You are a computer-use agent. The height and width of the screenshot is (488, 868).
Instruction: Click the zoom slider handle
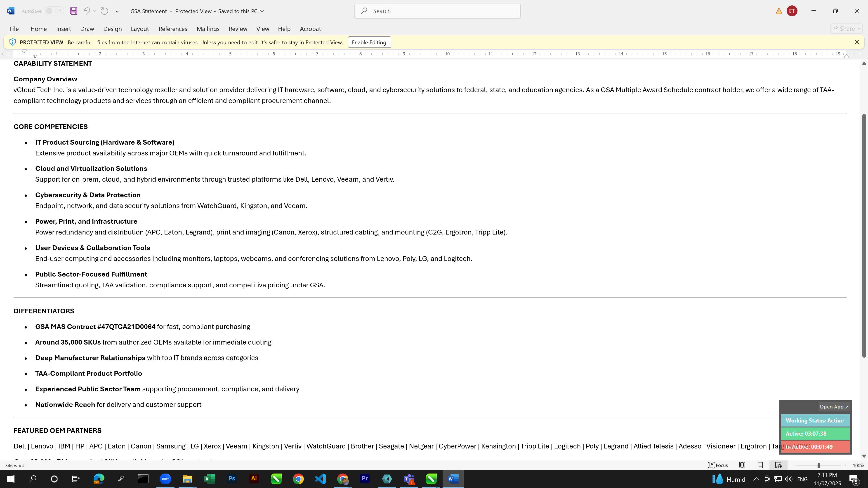(x=818, y=465)
